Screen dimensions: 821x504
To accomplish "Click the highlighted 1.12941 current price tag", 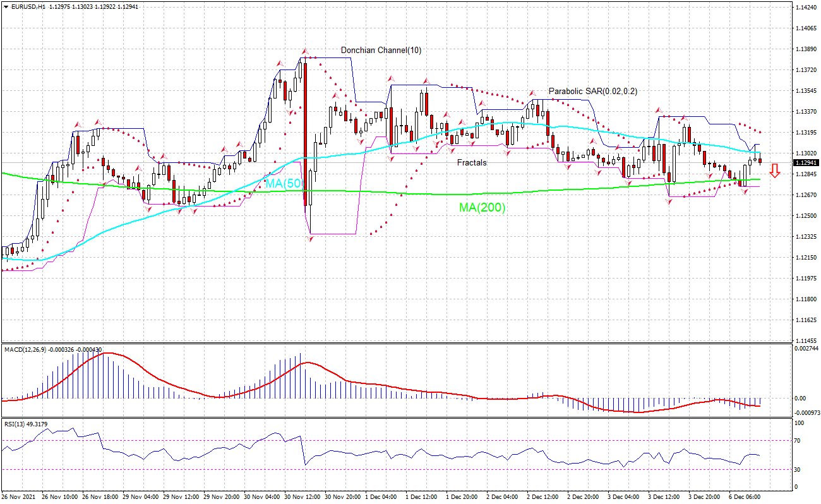I will click(x=806, y=162).
